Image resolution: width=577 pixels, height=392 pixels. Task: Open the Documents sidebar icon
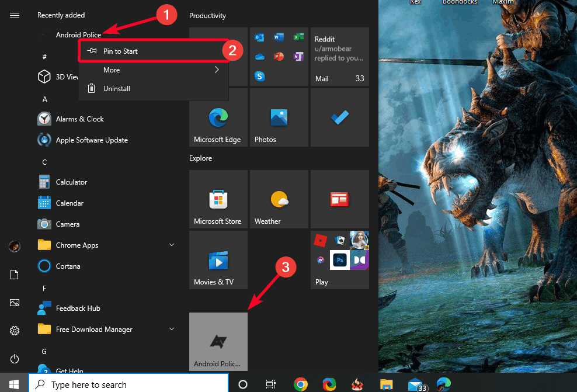click(x=15, y=275)
